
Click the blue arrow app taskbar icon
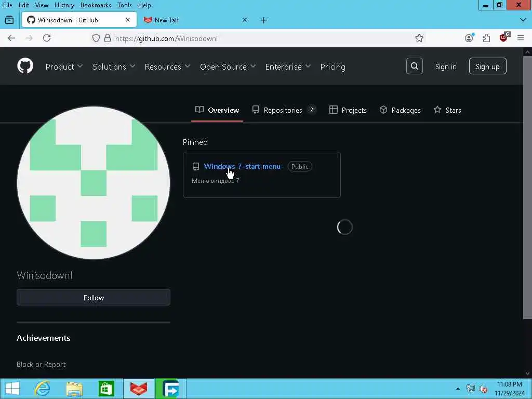tap(170, 389)
